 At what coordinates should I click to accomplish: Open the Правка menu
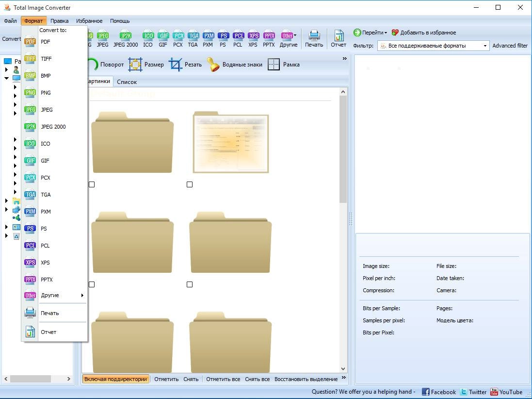59,21
